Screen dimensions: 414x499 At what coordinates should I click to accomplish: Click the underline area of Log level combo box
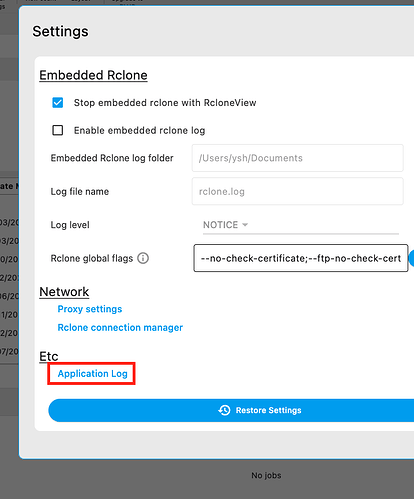301,234
